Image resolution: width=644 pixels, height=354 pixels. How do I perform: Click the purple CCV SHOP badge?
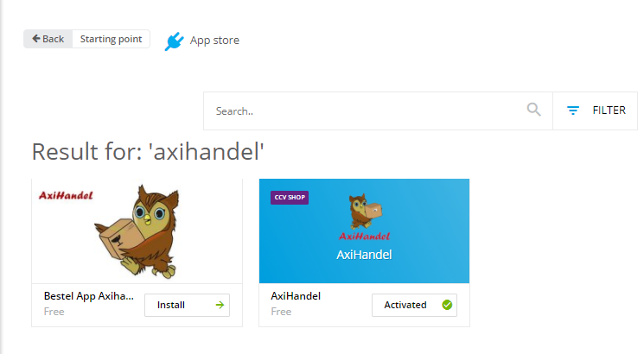[x=290, y=198]
